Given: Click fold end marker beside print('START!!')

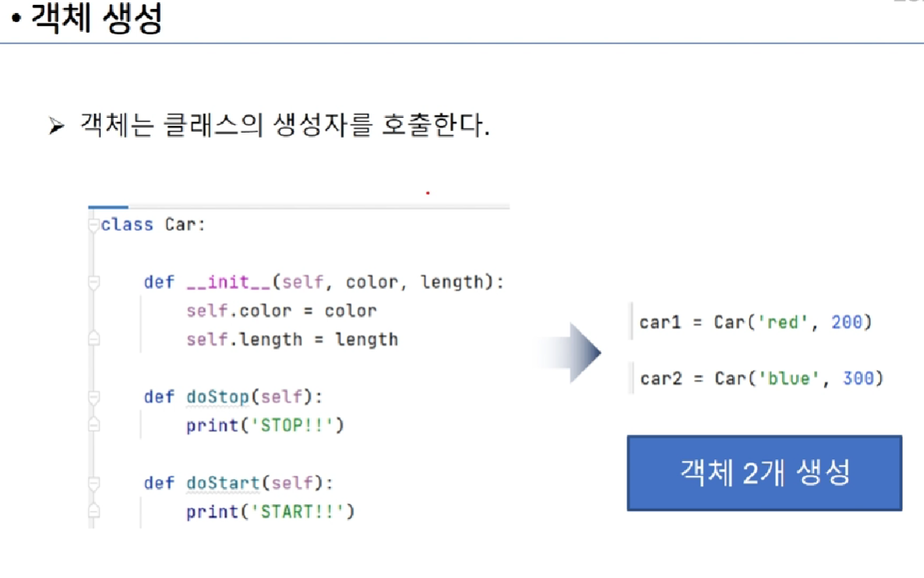Looking at the screenshot, I should pyautogui.click(x=93, y=510).
